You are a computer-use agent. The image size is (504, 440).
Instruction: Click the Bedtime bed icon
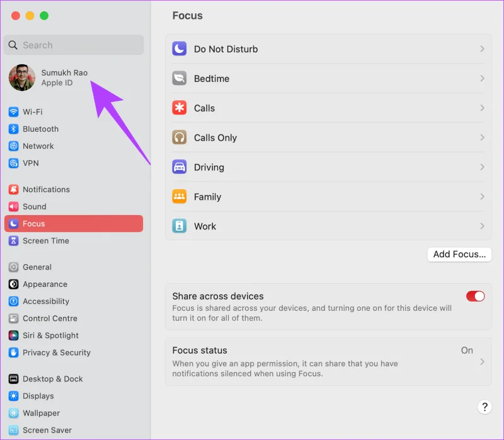tap(180, 78)
